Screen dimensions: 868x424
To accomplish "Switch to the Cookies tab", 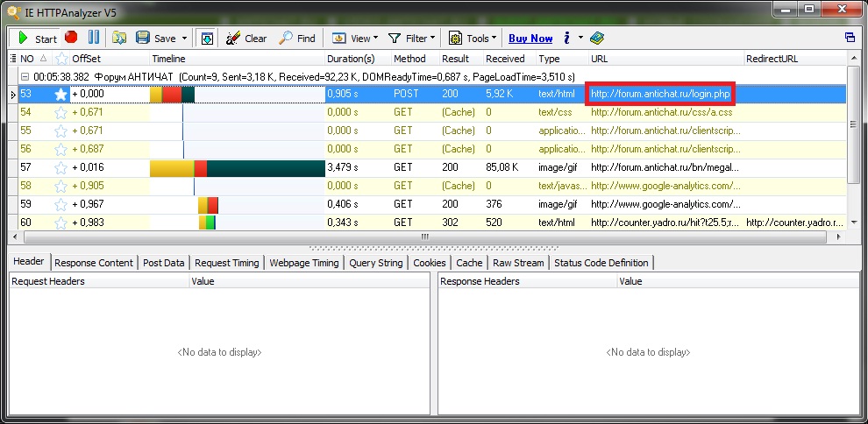I will click(x=430, y=263).
